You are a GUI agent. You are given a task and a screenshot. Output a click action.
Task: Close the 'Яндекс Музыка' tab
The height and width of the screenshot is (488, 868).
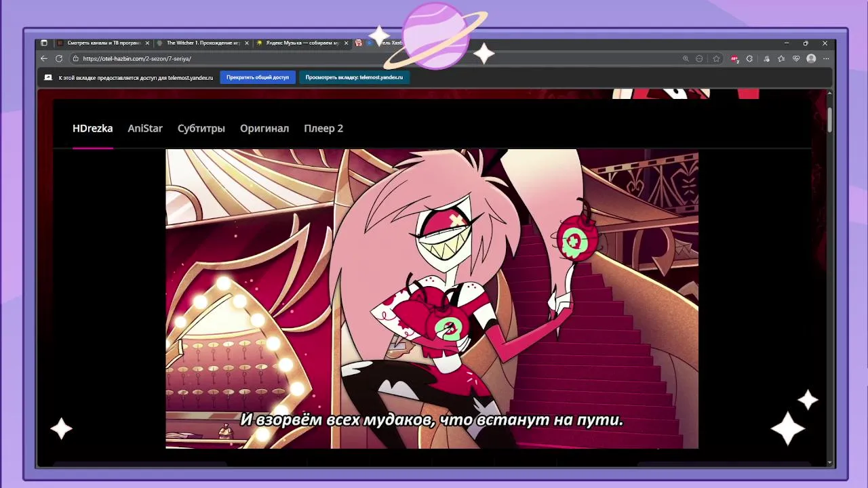click(347, 43)
